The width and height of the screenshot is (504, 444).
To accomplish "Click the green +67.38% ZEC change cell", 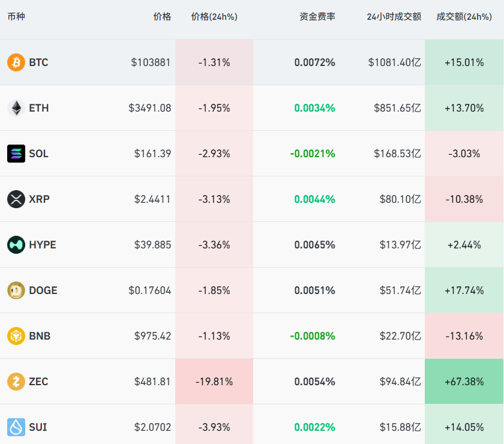I will [x=464, y=382].
